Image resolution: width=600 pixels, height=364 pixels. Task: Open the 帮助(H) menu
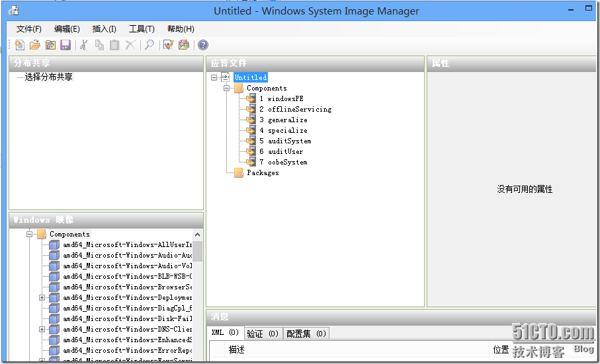click(181, 29)
